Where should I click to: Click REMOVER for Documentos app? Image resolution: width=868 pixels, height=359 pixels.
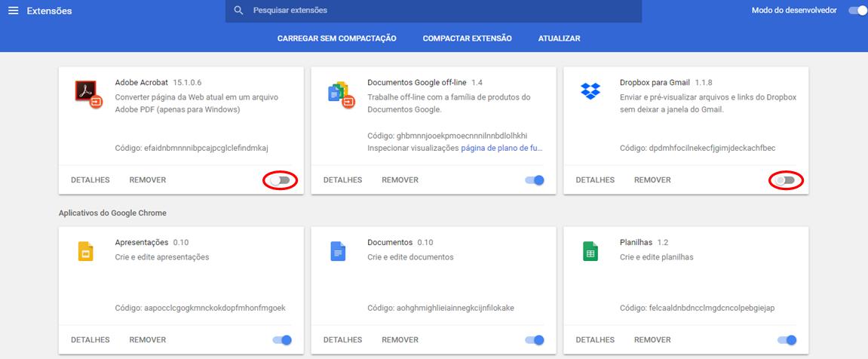pos(400,340)
